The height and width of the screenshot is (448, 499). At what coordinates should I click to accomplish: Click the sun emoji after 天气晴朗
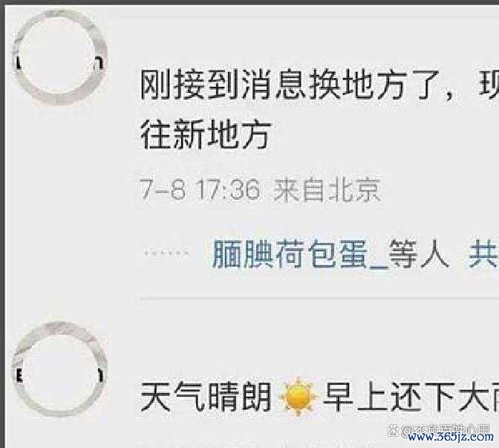(x=298, y=397)
